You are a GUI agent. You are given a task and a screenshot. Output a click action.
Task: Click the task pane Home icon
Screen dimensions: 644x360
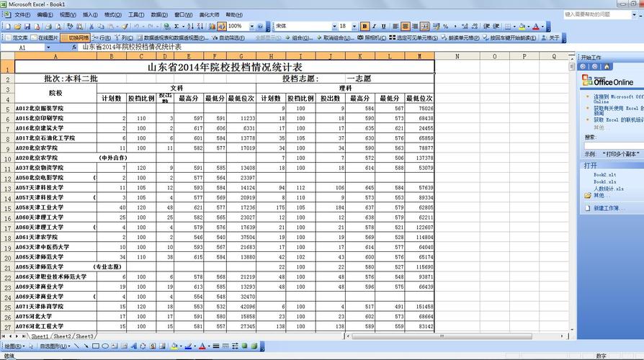tap(607, 66)
